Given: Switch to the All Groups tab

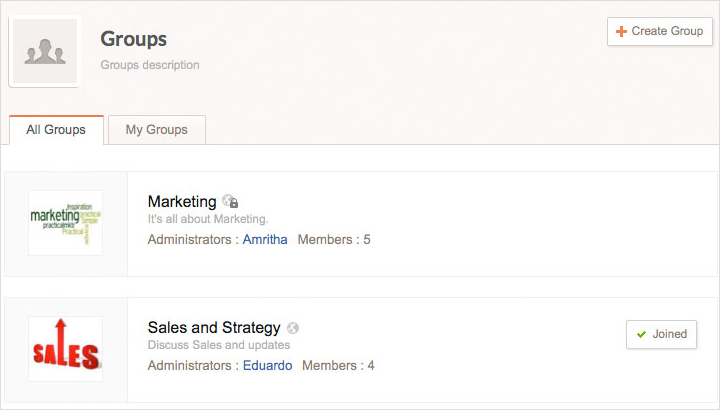Looking at the screenshot, I should click(x=56, y=130).
